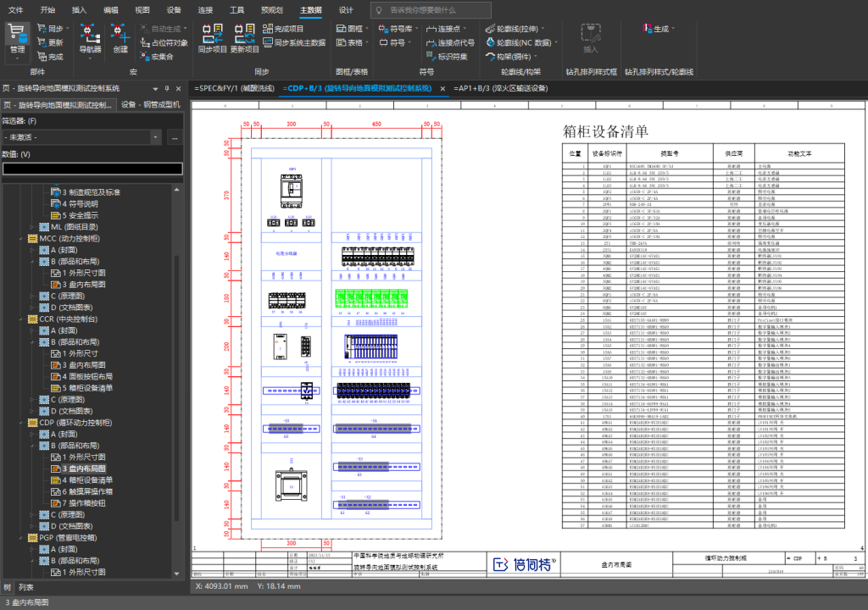The height and width of the screenshot is (610, 868).
Task: Click the 生成 generate icon
Action: click(647, 28)
